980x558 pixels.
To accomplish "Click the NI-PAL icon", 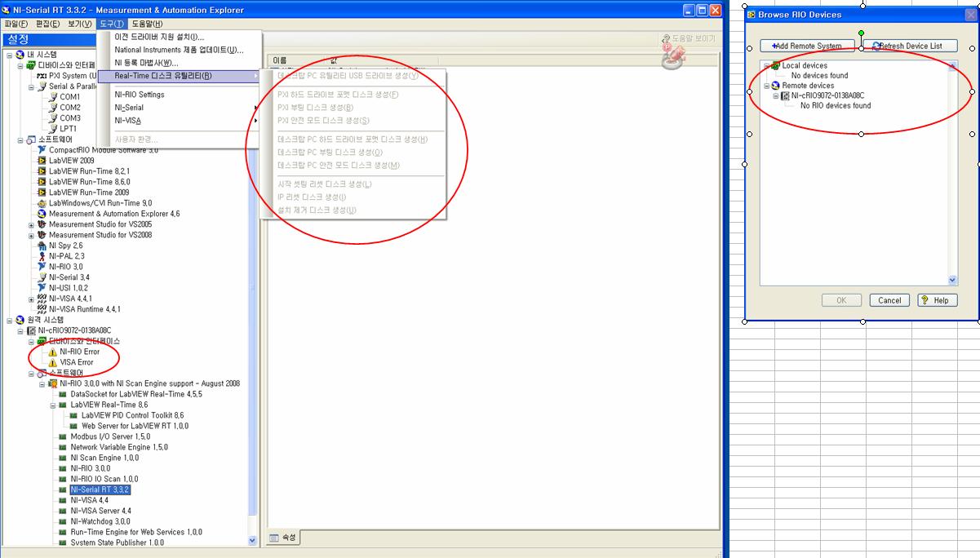I will point(42,256).
